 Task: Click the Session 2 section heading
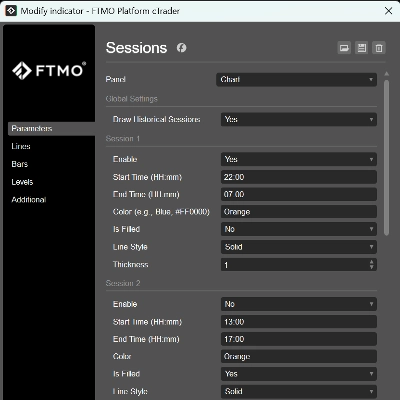coord(123,283)
